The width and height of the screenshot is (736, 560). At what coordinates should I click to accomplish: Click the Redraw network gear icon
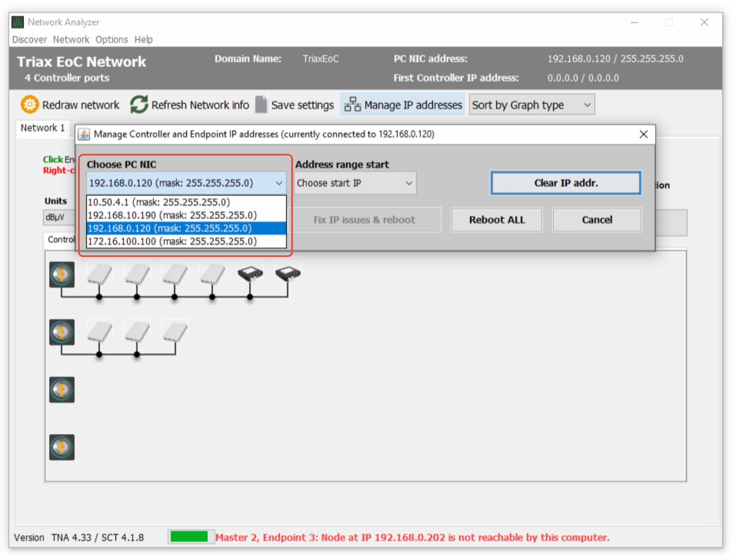30,104
